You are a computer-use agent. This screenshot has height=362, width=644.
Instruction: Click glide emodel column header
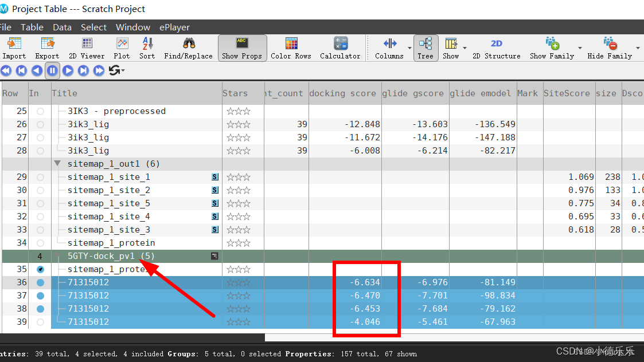click(x=483, y=93)
